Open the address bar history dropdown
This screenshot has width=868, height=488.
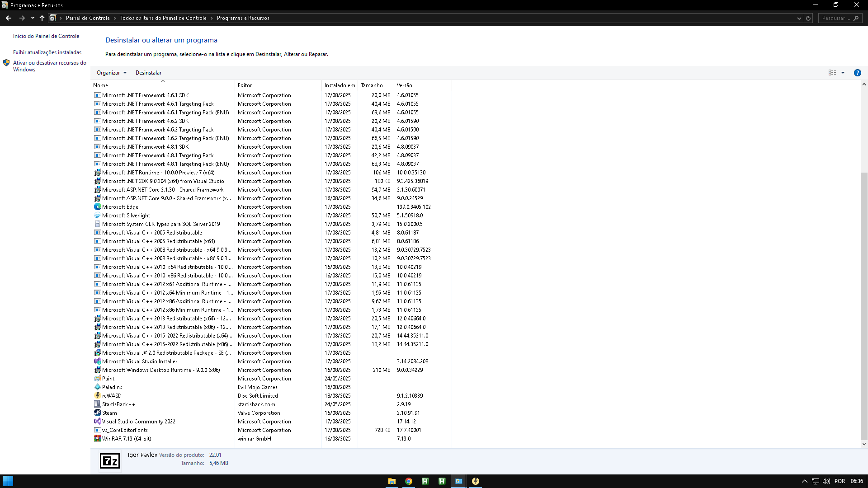[799, 18]
